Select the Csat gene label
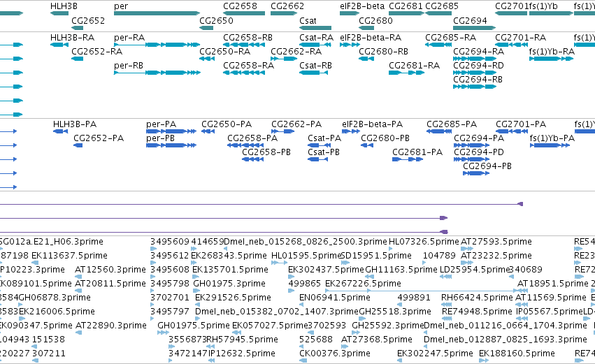Screen dimensions: 595x364 pyautogui.click(x=308, y=21)
